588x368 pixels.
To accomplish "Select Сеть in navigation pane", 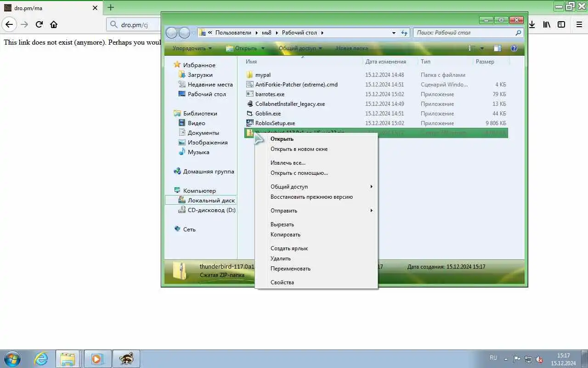I will [x=189, y=230].
